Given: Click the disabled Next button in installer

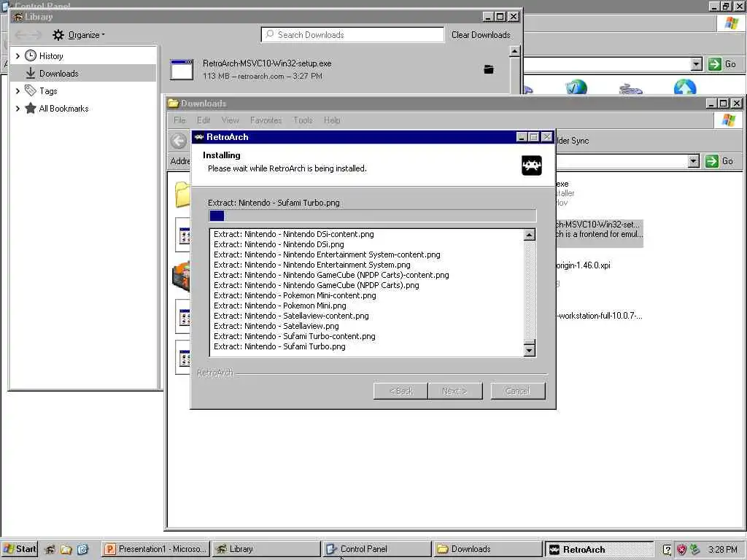Looking at the screenshot, I should [455, 391].
